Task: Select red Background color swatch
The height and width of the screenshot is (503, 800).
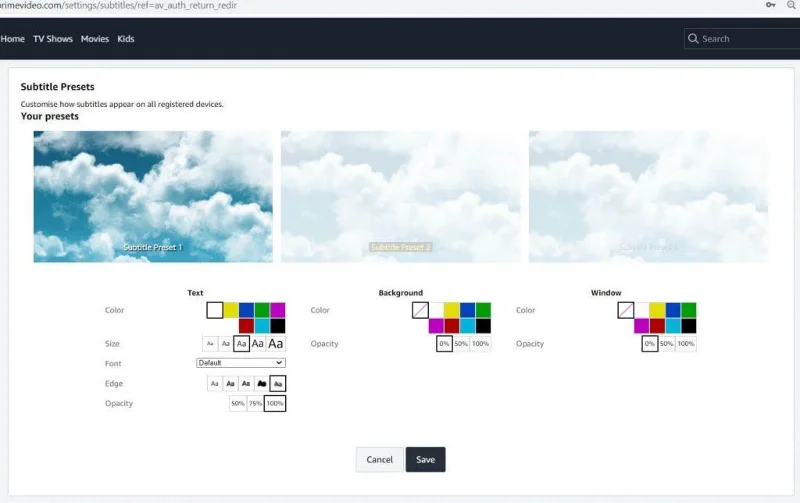Action: point(452,325)
